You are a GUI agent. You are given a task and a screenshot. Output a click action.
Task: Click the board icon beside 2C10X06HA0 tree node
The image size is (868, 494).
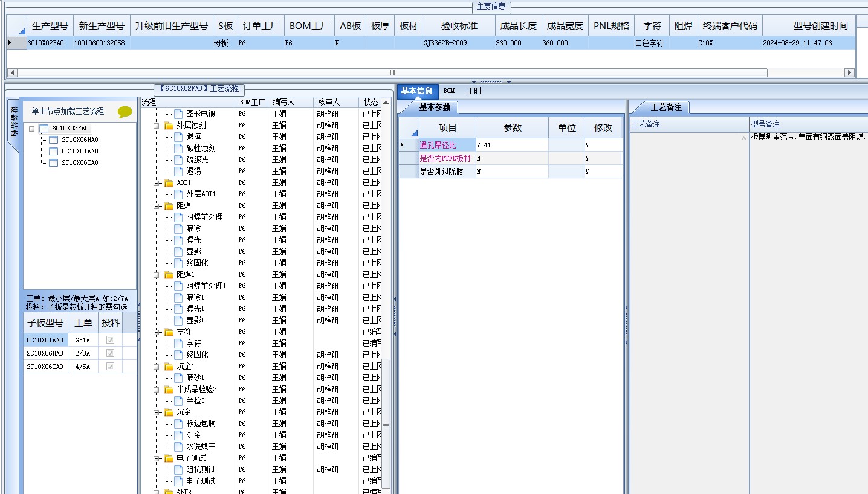(53, 140)
